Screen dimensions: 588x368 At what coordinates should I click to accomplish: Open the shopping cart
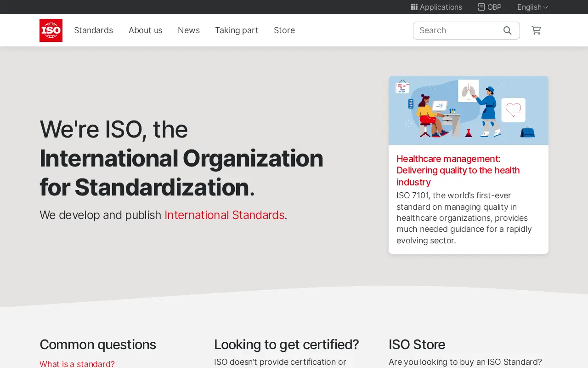click(536, 30)
